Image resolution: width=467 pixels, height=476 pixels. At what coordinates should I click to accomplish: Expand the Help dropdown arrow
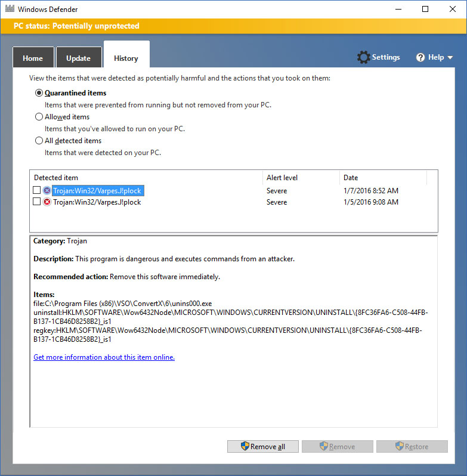pos(450,57)
